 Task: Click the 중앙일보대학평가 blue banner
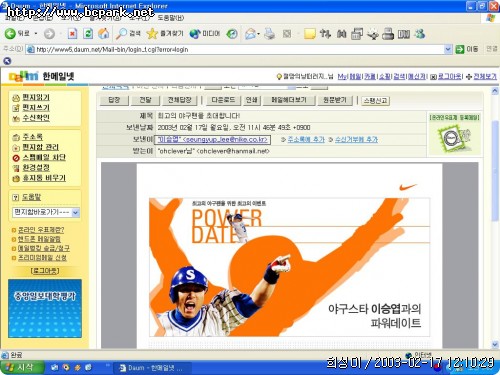[45, 308]
